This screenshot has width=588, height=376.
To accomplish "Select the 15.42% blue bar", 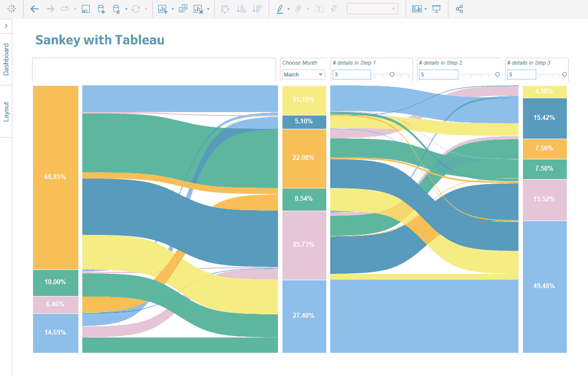I will coord(545,118).
